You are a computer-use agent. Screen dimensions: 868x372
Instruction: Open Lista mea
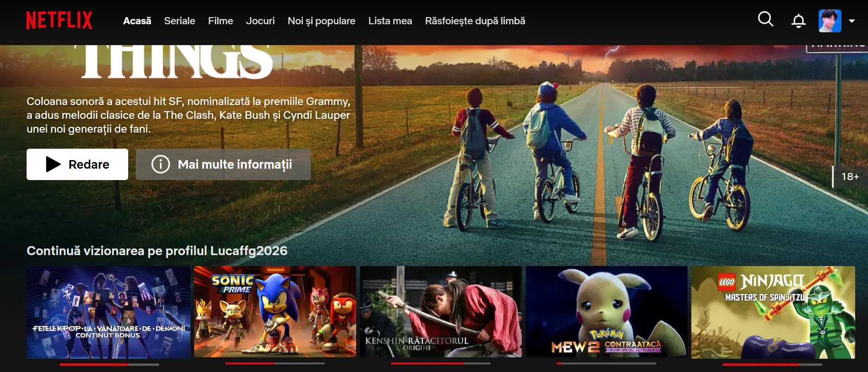coord(390,21)
